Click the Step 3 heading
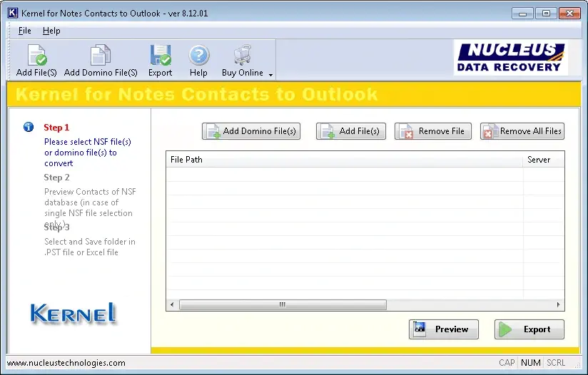The image size is (588, 375). click(56, 227)
